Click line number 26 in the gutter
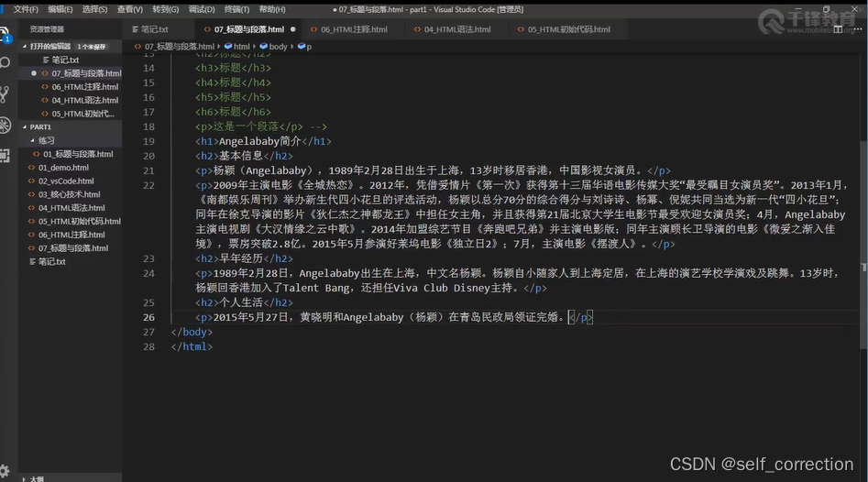The height and width of the screenshot is (482, 868). pyautogui.click(x=148, y=317)
